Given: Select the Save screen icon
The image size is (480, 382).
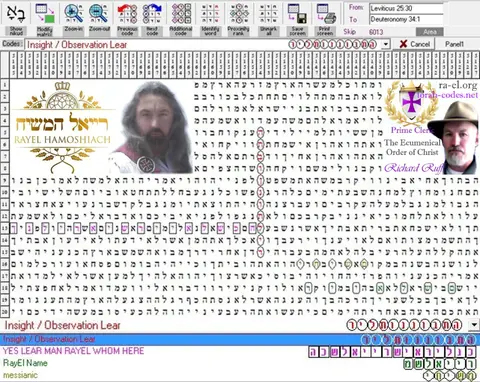Looking at the screenshot, I should 297,18.
